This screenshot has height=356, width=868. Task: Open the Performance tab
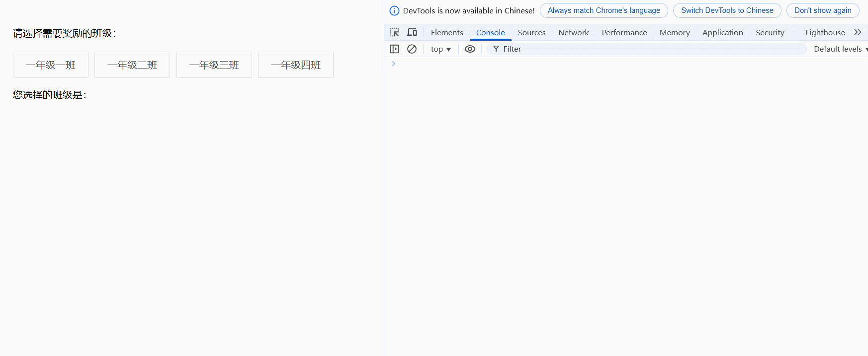[624, 32]
